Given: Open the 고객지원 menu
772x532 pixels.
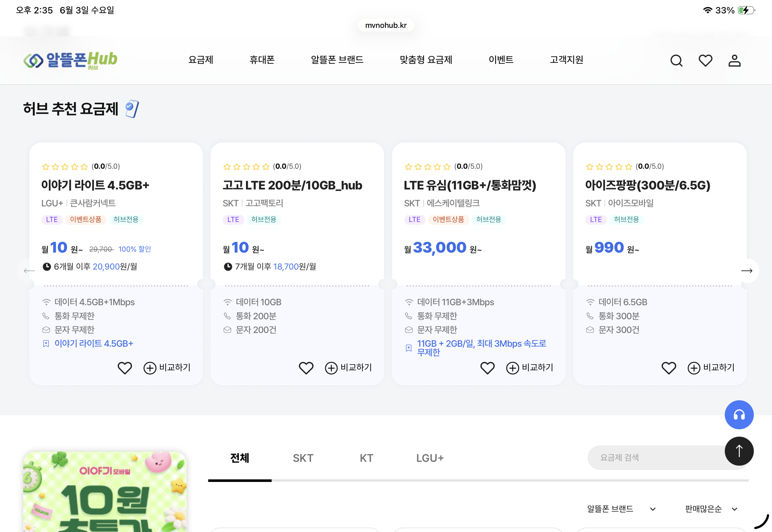Looking at the screenshot, I should point(566,60).
